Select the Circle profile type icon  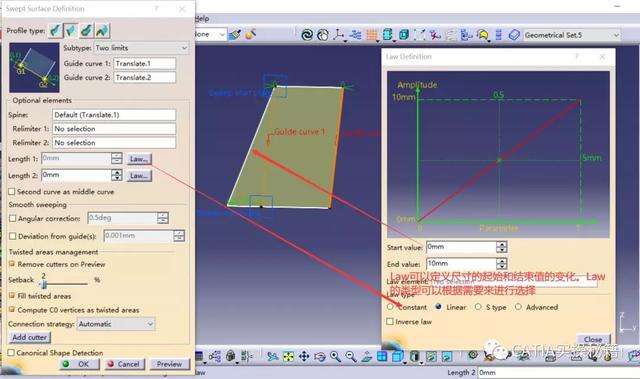tap(86, 30)
